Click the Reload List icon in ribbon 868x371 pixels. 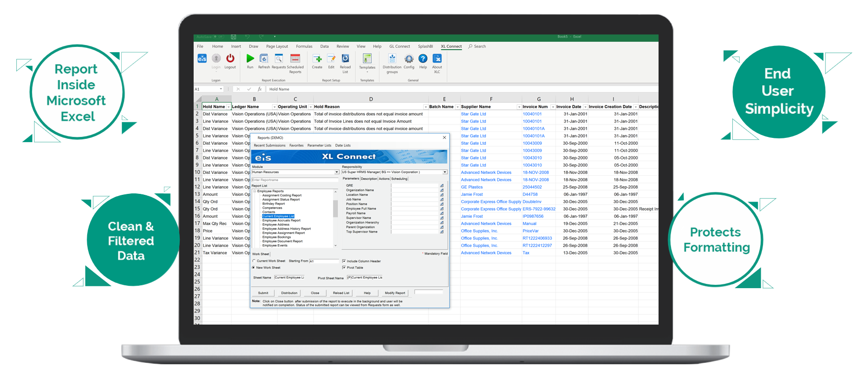(x=345, y=58)
